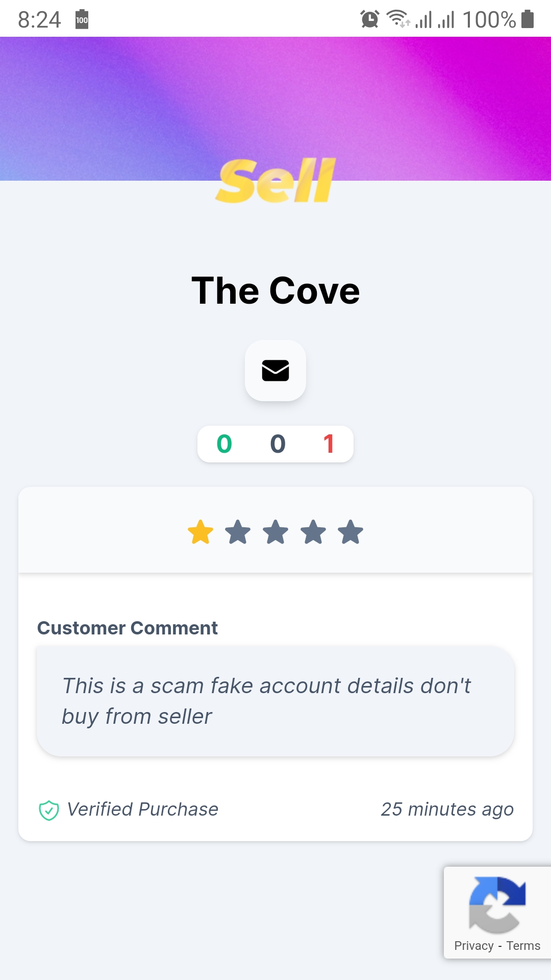Select the fifth gray star
The image size is (551, 980).
[x=350, y=532]
